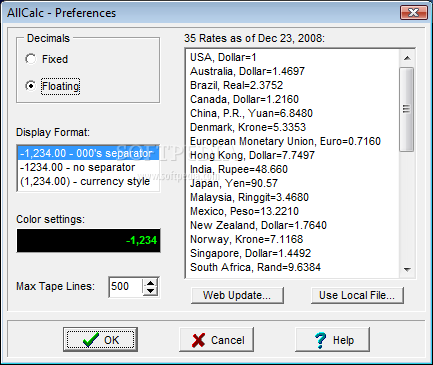The height and width of the screenshot is (365, 433).
Task: Click the Cancel button
Action: click(x=217, y=340)
